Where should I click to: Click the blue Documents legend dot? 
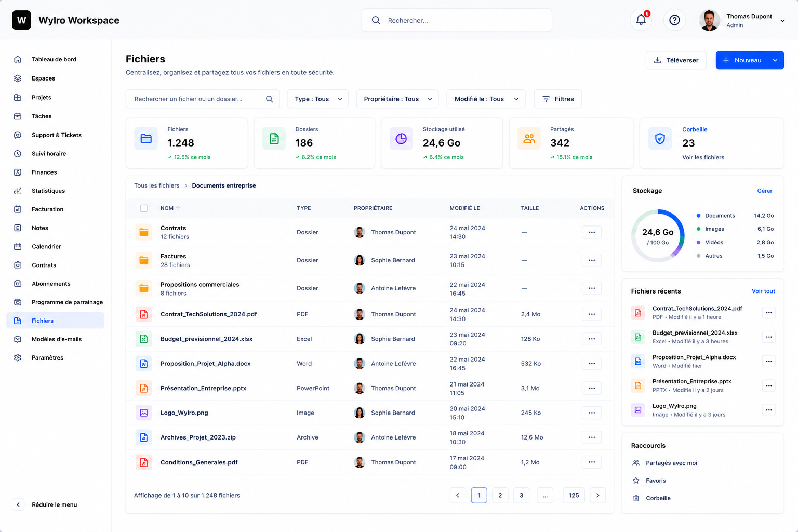tap(698, 216)
